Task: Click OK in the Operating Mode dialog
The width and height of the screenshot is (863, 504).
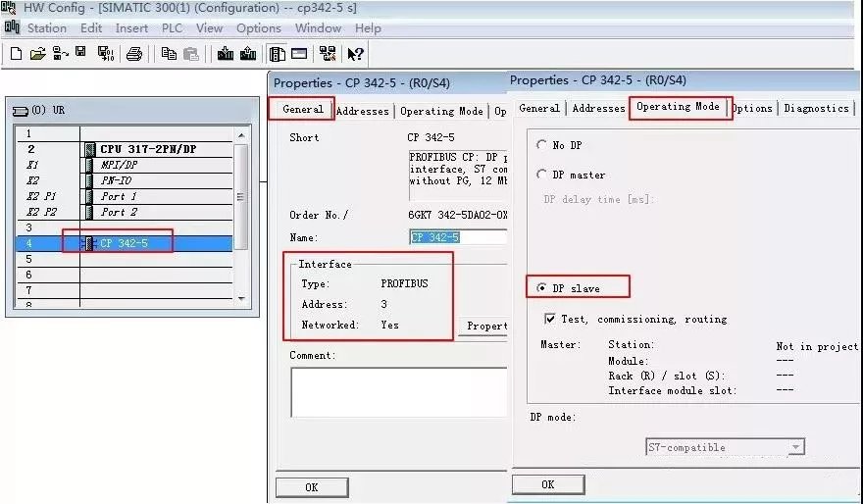Action: [x=547, y=484]
